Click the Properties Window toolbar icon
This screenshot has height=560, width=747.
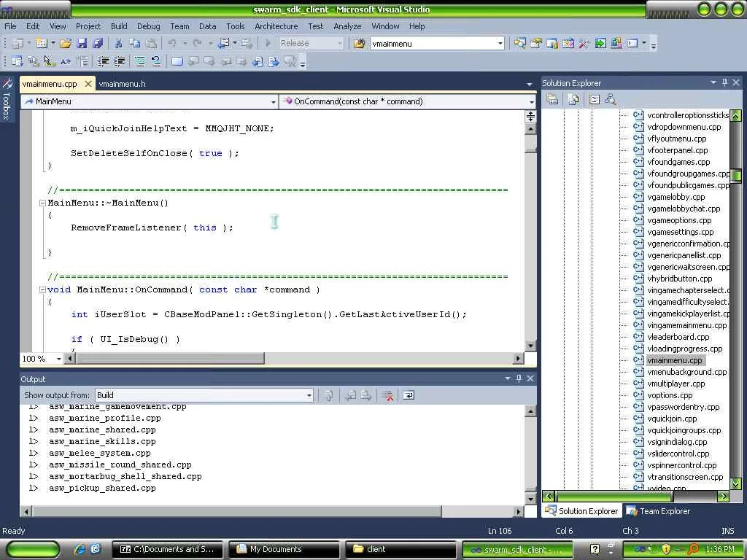coord(536,43)
